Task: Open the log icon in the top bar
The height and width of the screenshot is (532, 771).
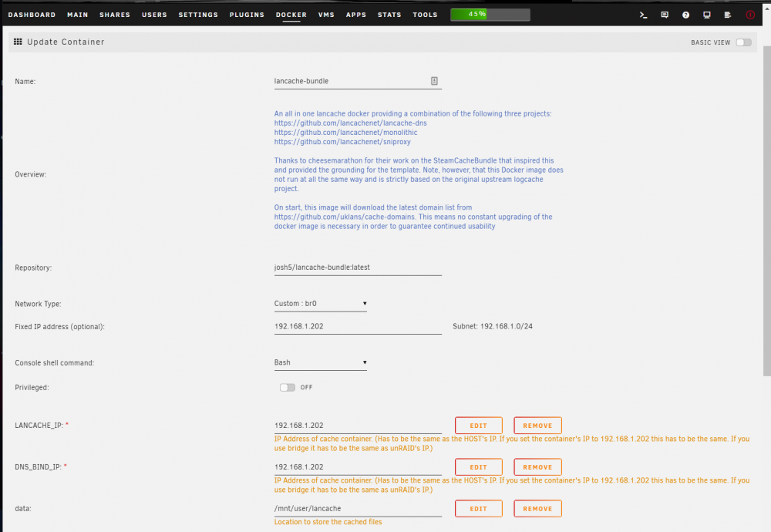Action: (x=728, y=15)
